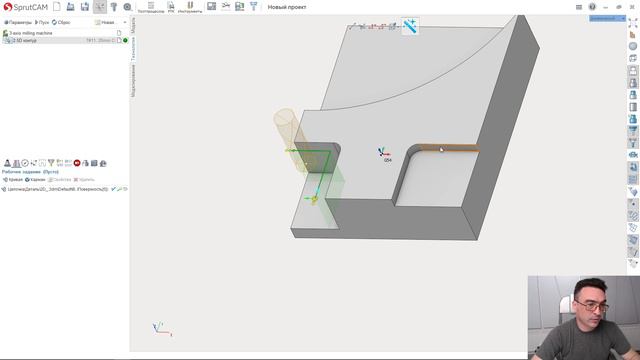640x360 pixels.
Task: Save the project with the floppy icon
Action: click(x=85, y=7)
